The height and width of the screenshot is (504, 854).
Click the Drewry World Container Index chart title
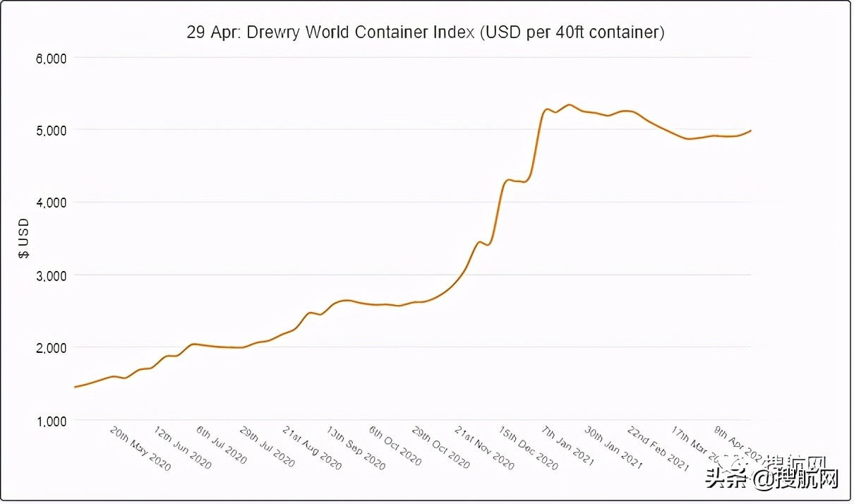426,32
